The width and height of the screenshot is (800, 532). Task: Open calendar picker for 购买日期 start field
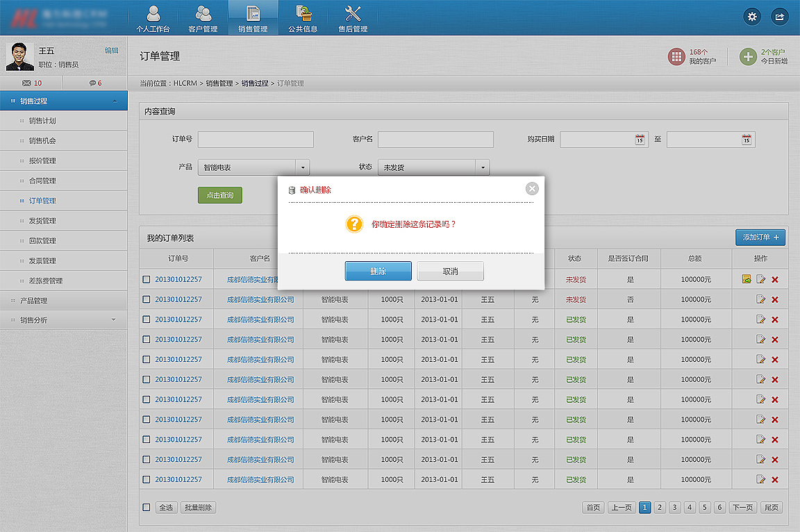click(x=640, y=140)
